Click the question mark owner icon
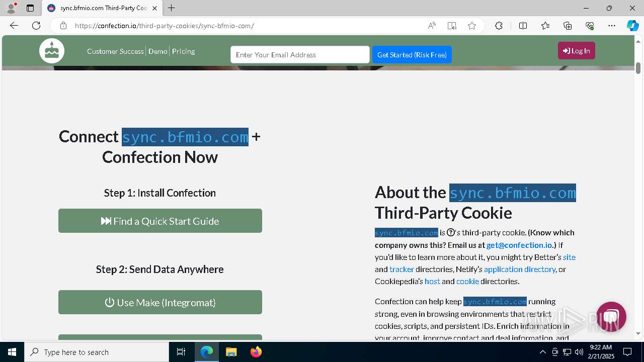644x362 pixels. [x=451, y=232]
